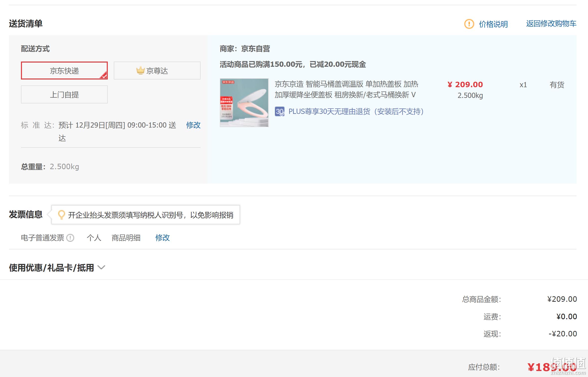Open the toilet seat product thumbnail
The width and height of the screenshot is (588, 377).
click(244, 103)
